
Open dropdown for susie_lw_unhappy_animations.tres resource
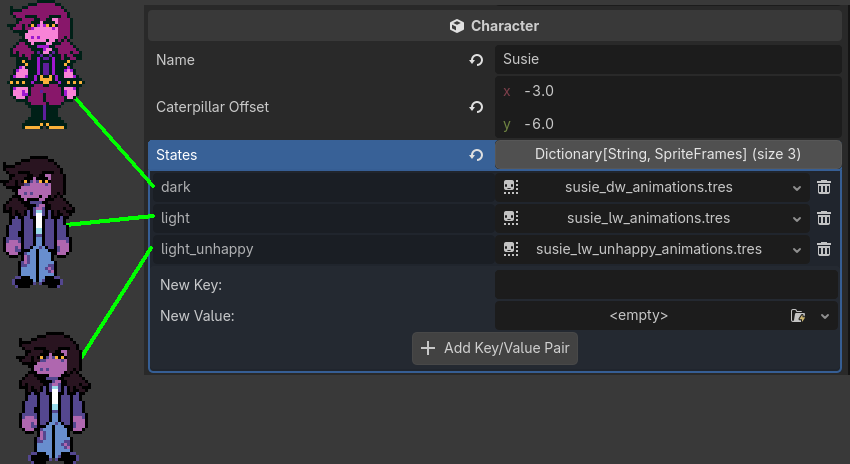point(797,249)
